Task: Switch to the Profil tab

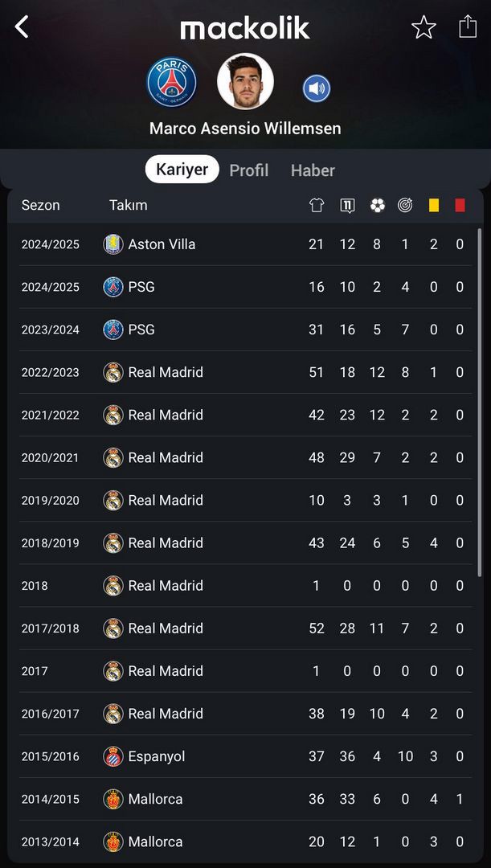Action: tap(249, 170)
